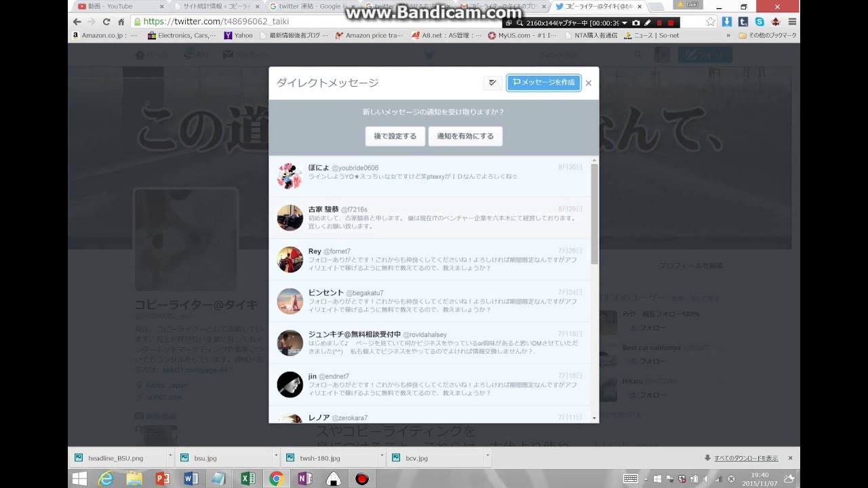Viewport: 868px width, 488px height.
Task: Open the conversation with jin
Action: (430, 385)
